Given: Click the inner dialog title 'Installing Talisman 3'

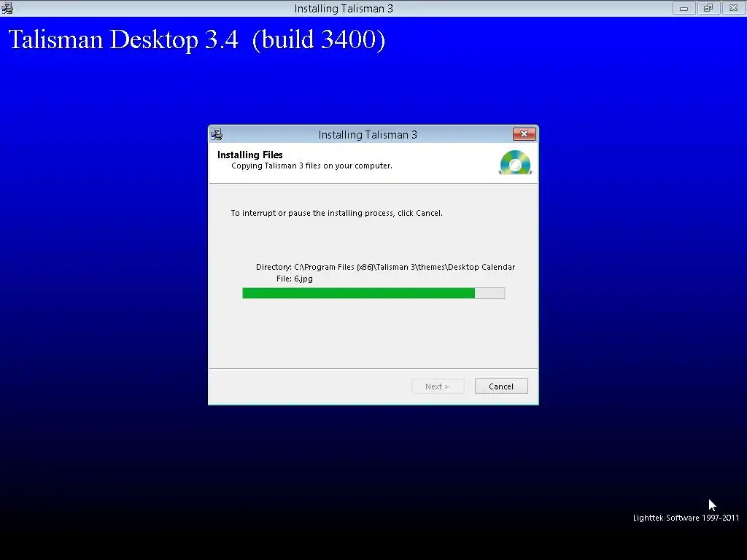Looking at the screenshot, I should pos(368,135).
